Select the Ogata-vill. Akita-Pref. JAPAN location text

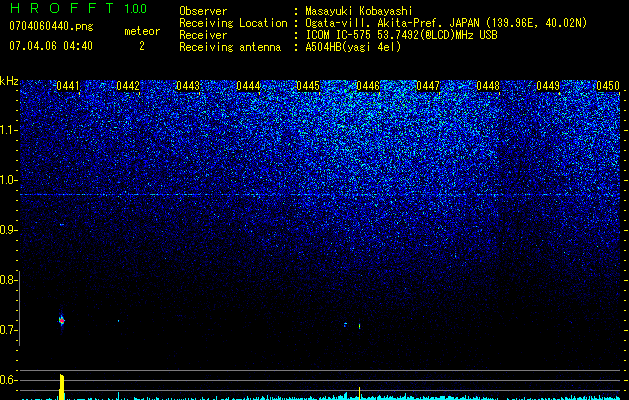[446, 23]
